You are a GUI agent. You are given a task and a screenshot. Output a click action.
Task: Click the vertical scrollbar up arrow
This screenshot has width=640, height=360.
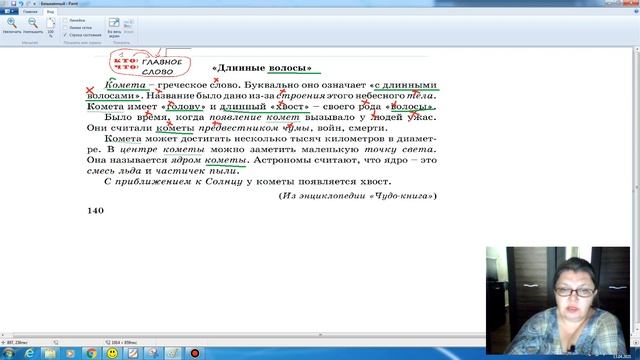[x=636, y=50]
